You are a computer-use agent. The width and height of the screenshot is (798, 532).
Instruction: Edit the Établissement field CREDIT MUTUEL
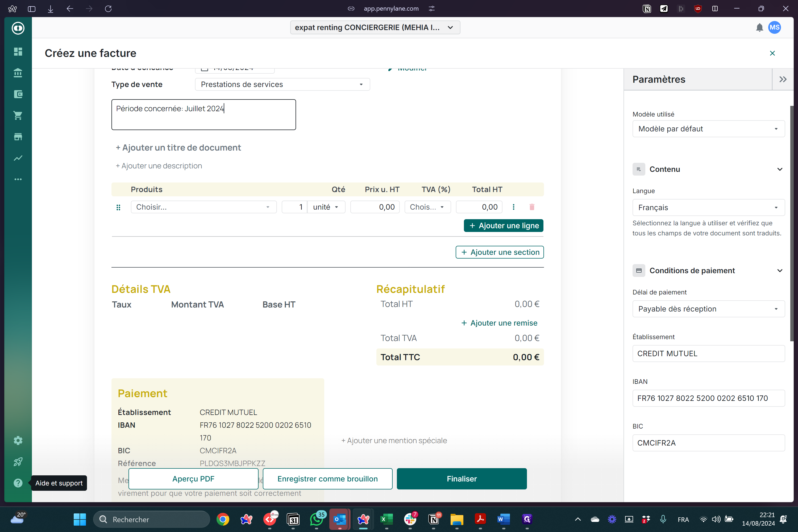pos(708,354)
